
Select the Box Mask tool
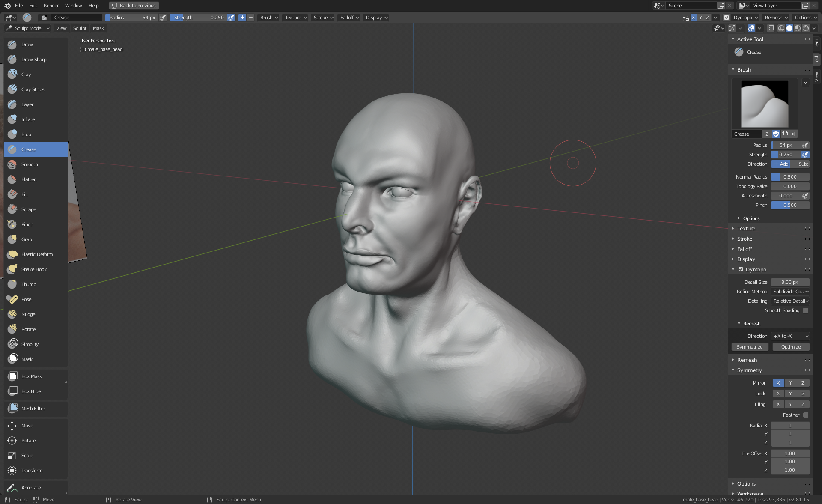coord(31,376)
